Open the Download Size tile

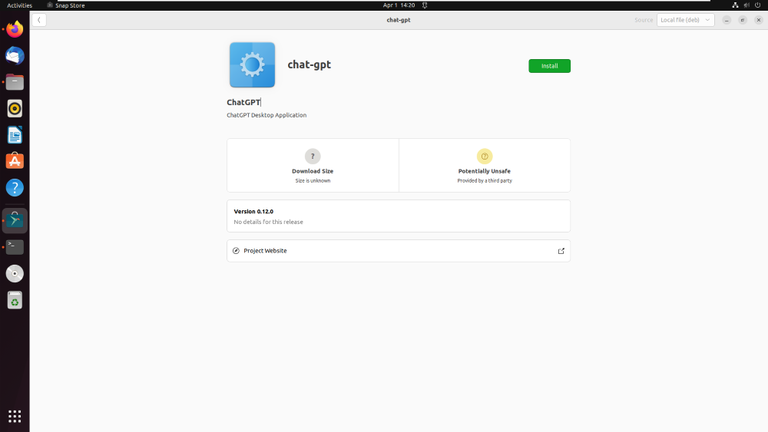pos(312,165)
